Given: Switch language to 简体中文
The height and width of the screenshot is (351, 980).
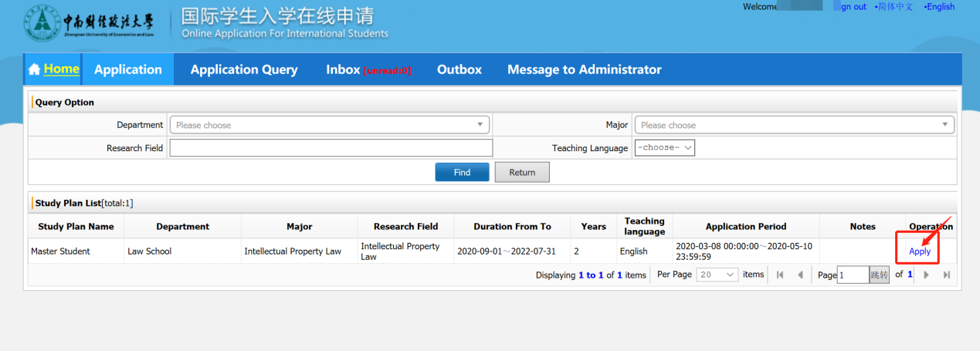Looking at the screenshot, I should pyautogui.click(x=895, y=7).
